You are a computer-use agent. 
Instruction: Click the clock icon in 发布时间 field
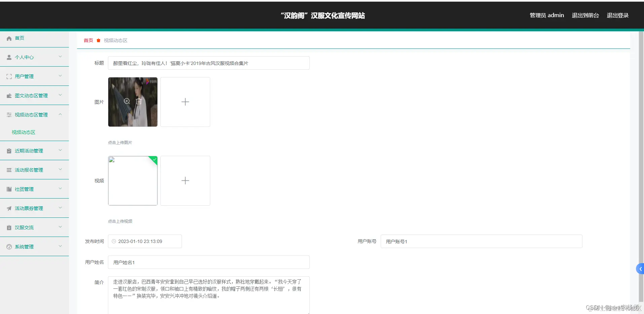click(x=114, y=241)
